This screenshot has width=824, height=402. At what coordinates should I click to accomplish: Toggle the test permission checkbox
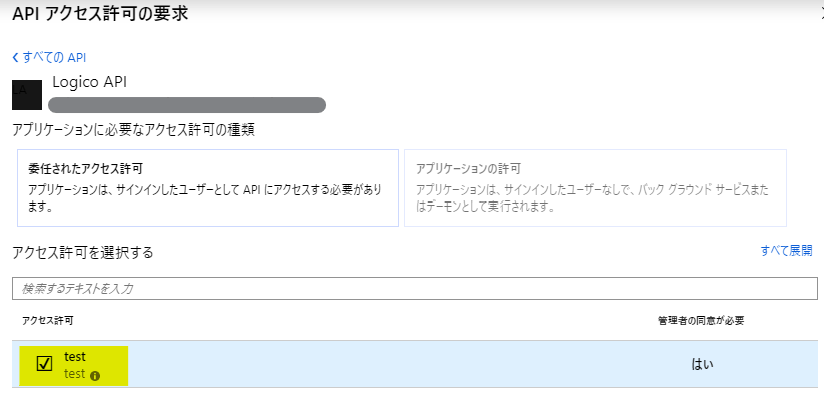click(x=44, y=364)
